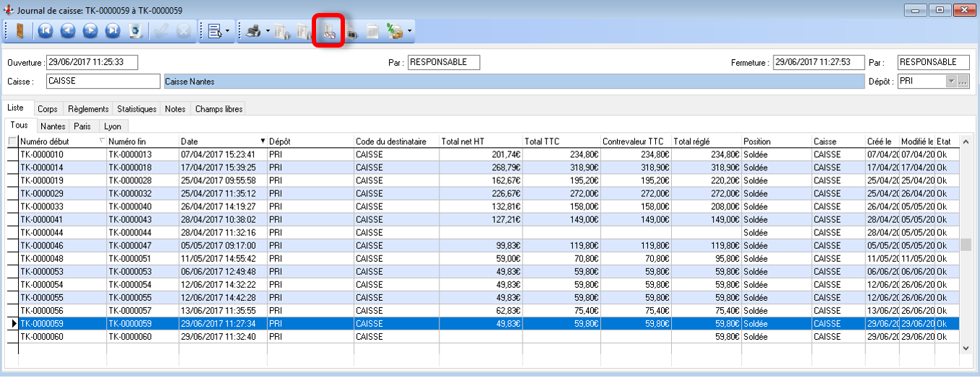Select the Nantes filter tab
This screenshot has height=378, width=980.
(53, 126)
